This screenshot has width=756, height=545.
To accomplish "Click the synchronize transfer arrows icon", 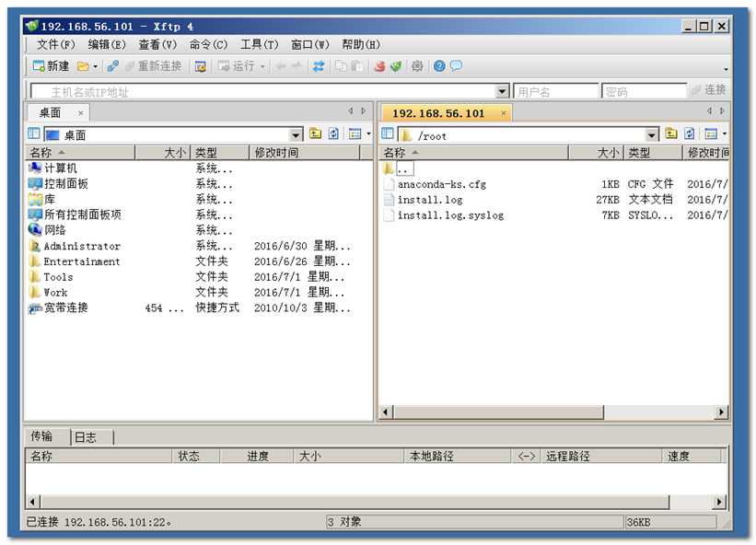I will 319,66.
